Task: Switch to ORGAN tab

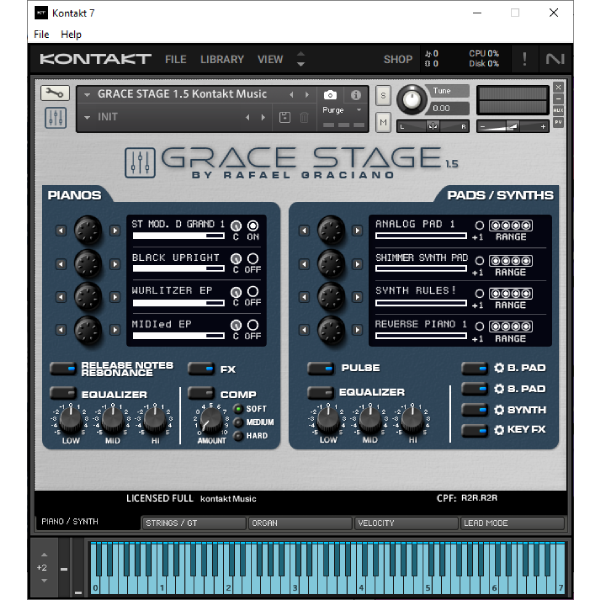Action: 300,523
